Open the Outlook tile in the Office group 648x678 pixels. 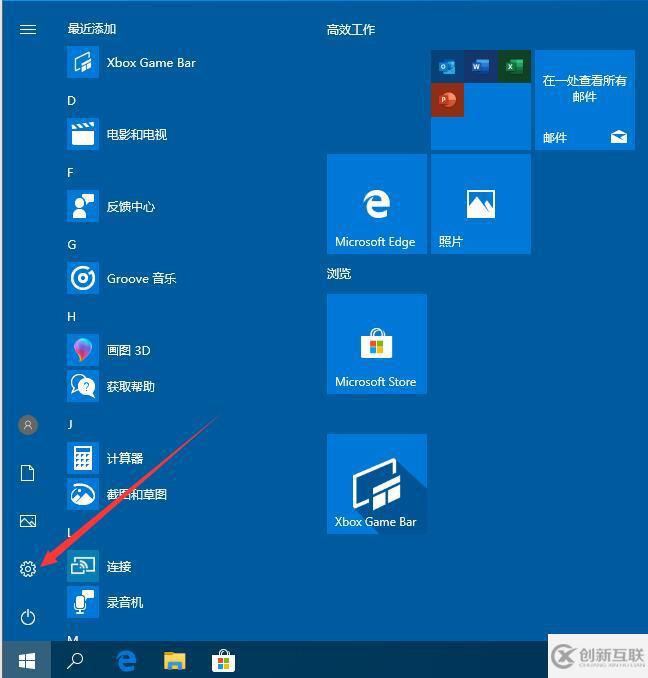click(x=447, y=67)
